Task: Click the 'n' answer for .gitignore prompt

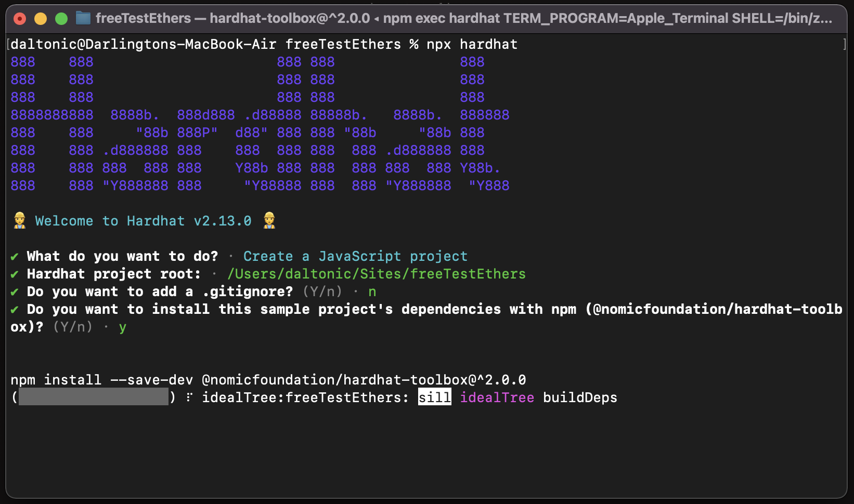Action: click(x=372, y=292)
